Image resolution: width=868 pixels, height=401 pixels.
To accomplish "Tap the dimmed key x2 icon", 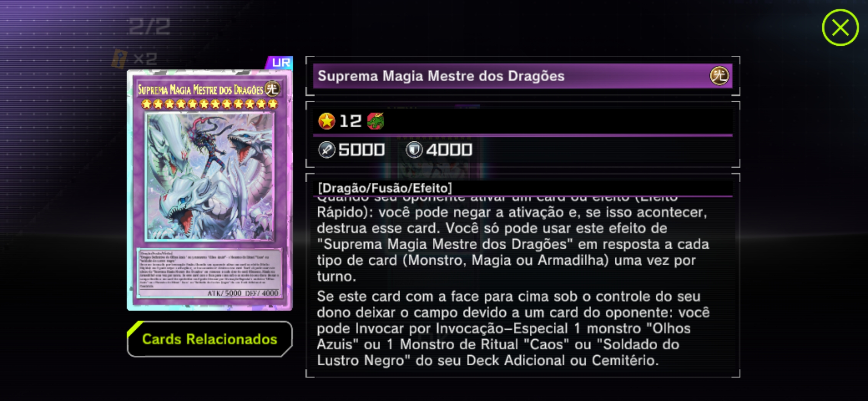I will point(134,59).
